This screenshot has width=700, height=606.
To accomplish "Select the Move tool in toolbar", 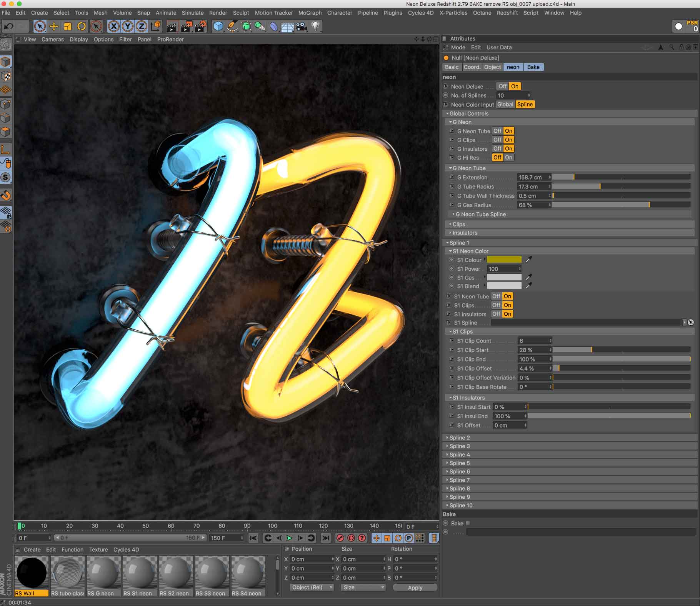I will (54, 26).
